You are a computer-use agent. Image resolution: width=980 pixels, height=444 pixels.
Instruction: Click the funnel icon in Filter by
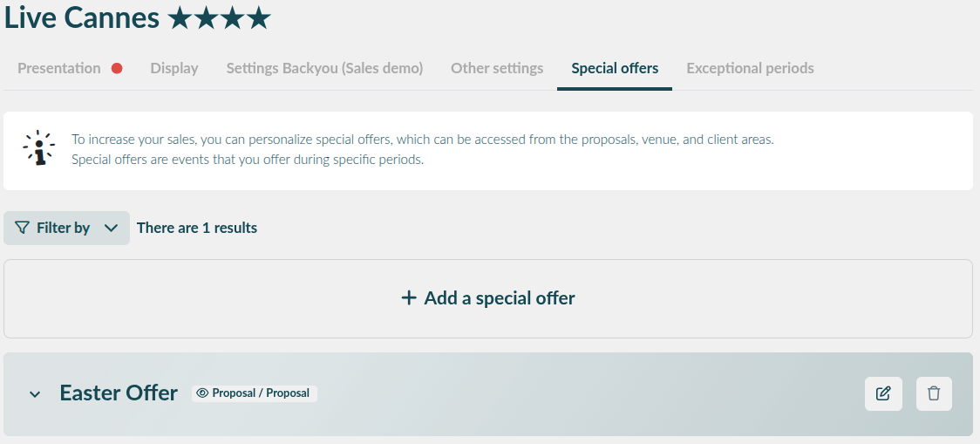[22, 228]
